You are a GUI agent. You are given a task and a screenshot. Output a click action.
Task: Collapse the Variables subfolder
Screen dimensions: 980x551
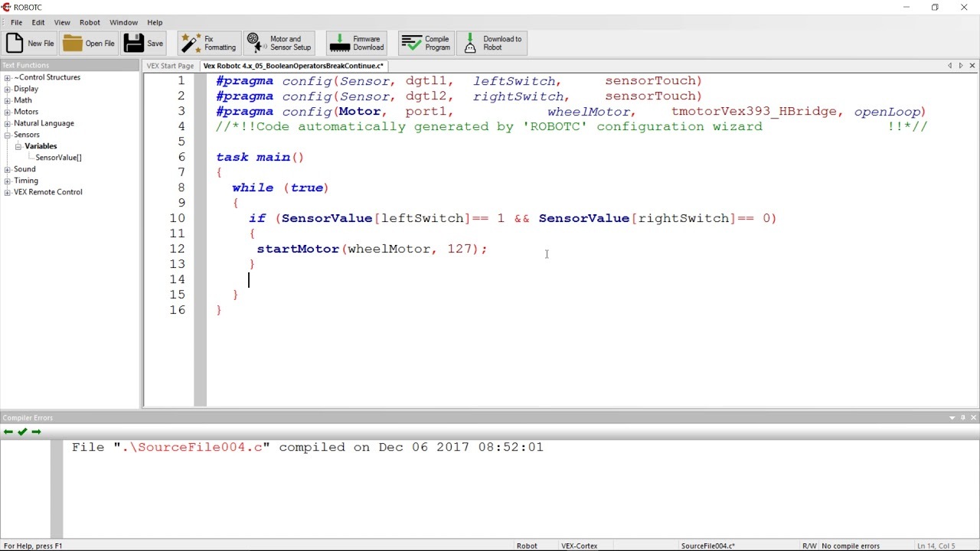click(18, 146)
